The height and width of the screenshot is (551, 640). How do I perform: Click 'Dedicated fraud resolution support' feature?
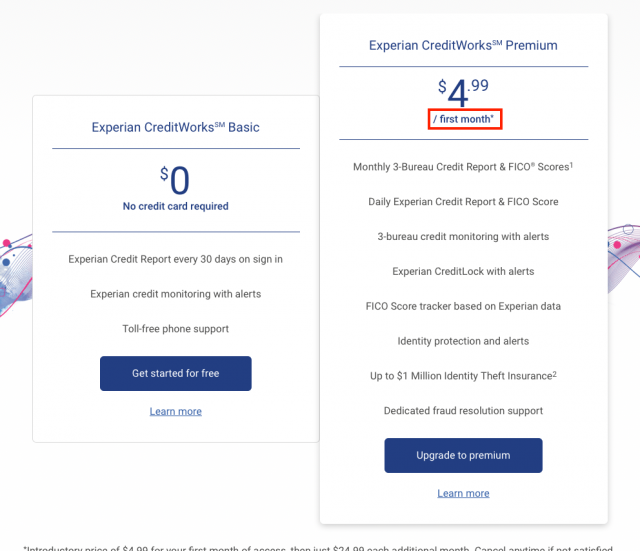pos(463,411)
